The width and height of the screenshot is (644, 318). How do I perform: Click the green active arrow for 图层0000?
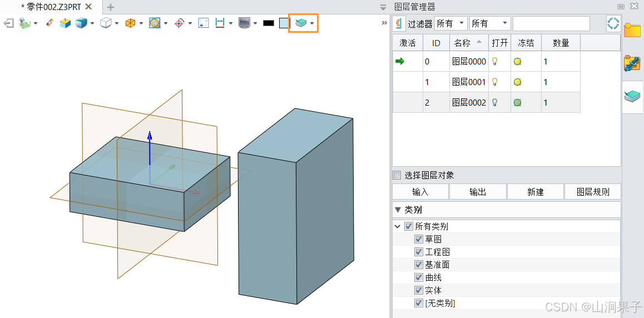pos(400,62)
